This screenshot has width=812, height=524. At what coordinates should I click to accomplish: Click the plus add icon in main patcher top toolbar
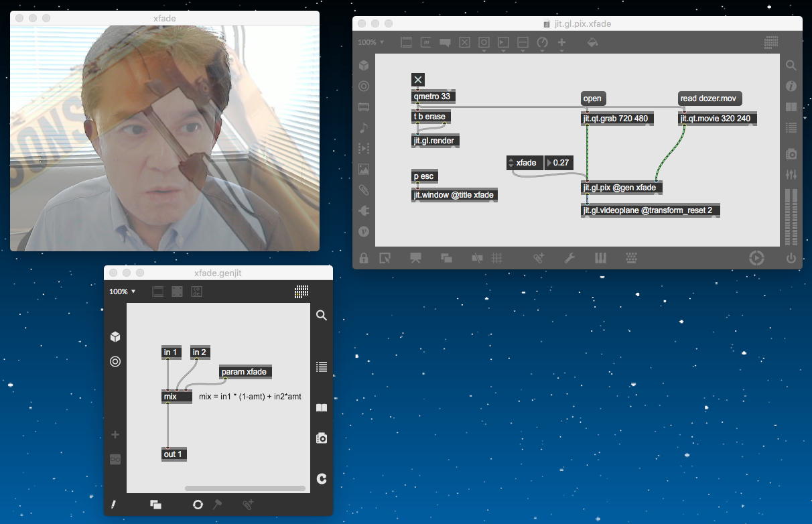561,42
